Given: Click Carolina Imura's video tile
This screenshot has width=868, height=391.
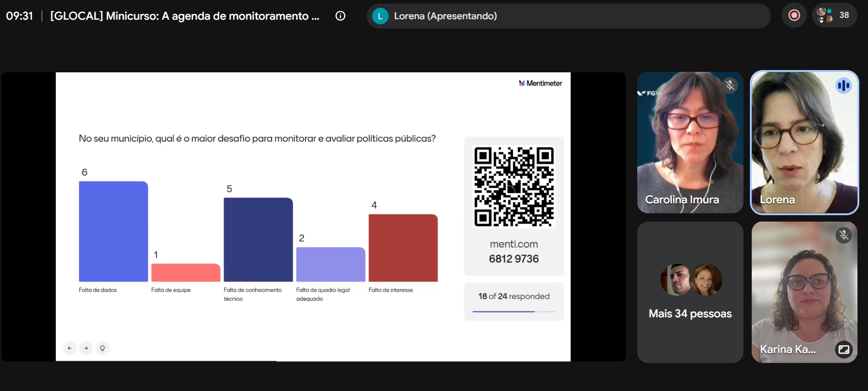Looking at the screenshot, I should (x=690, y=142).
